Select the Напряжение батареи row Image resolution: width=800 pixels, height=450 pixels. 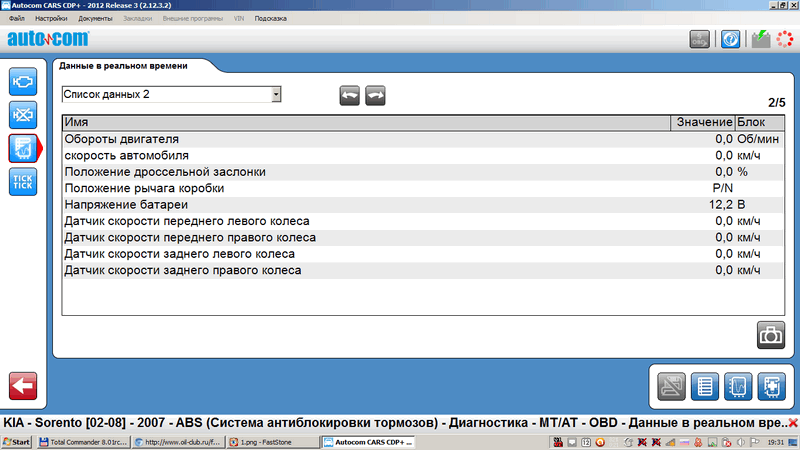(x=423, y=205)
